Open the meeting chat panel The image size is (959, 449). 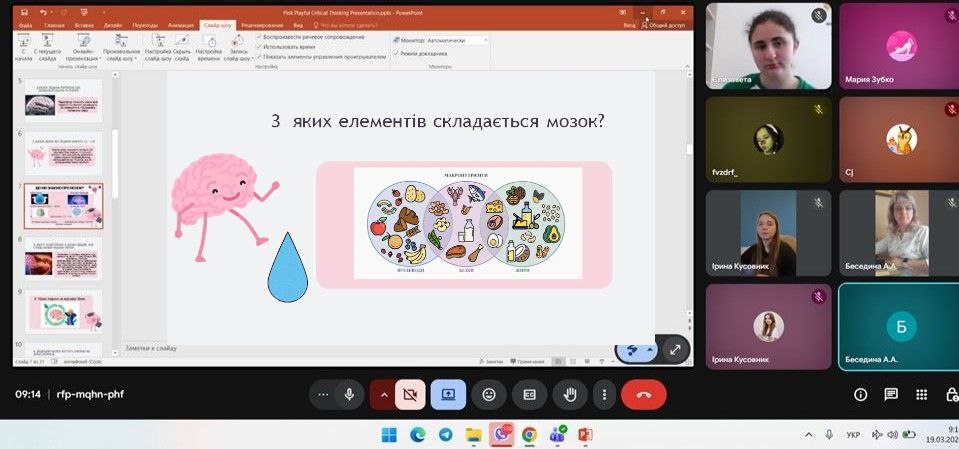(x=891, y=395)
